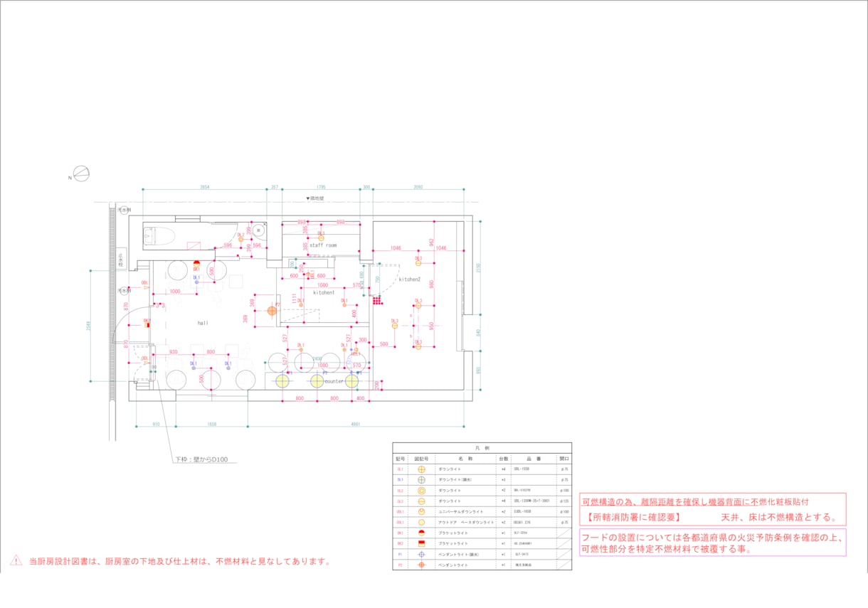Click the DL1 downlight symbol in the legend
Screen dimensions: 868x608
point(421,470)
